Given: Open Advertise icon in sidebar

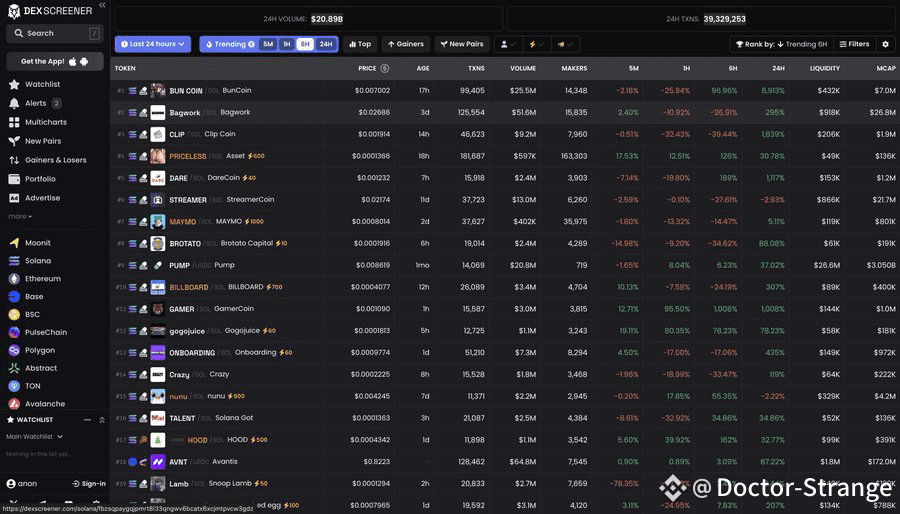Looking at the screenshot, I should pos(14,198).
